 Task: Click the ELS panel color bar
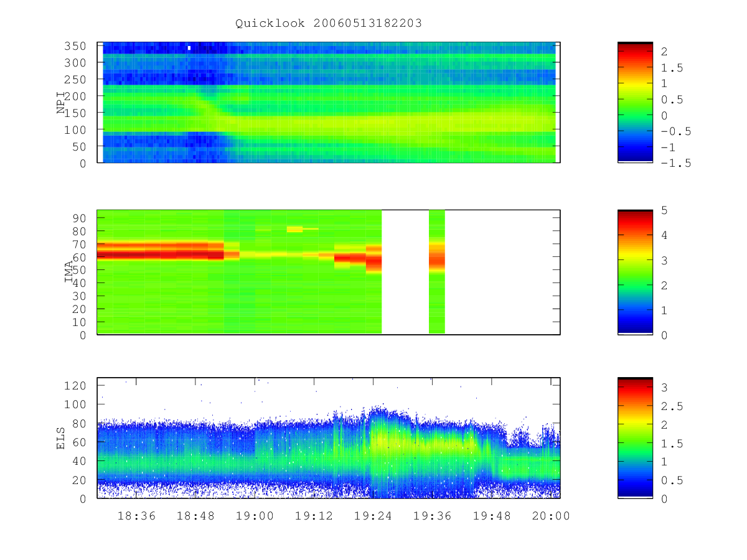coord(635,438)
